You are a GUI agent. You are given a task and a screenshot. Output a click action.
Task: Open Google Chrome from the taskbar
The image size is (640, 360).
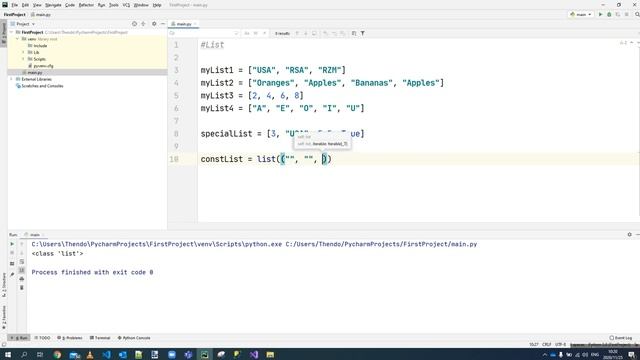(x=57, y=354)
